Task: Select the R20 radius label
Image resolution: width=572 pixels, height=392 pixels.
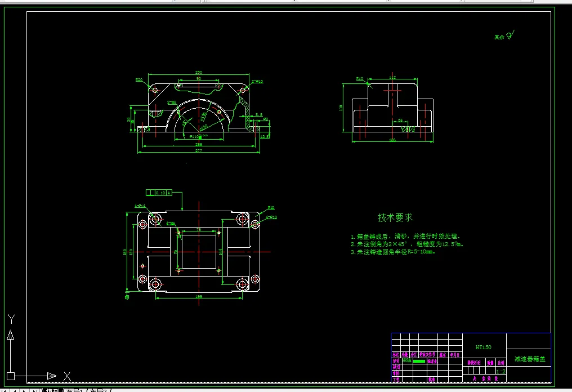Action: pos(139,79)
